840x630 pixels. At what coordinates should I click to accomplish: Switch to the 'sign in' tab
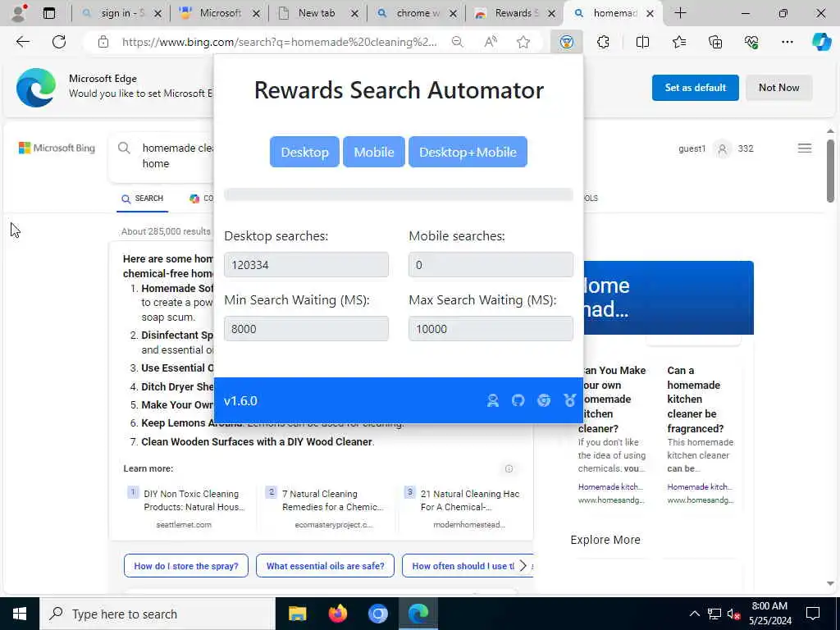pos(122,13)
